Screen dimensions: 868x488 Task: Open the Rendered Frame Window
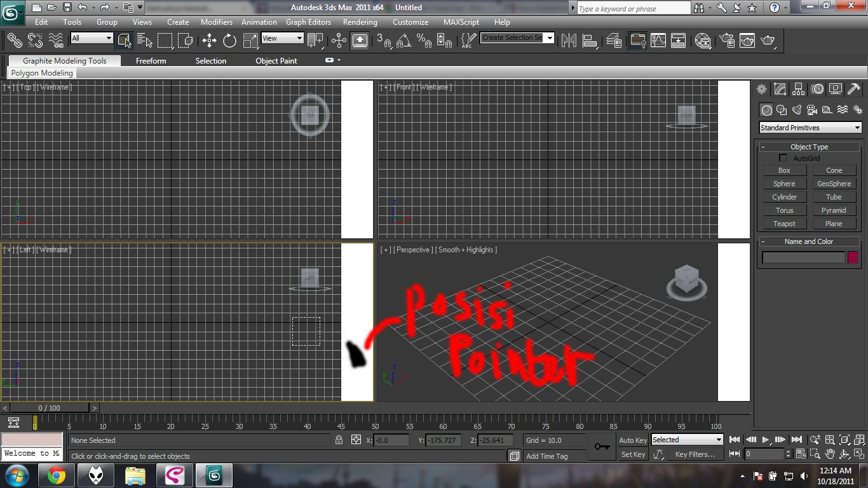(747, 41)
